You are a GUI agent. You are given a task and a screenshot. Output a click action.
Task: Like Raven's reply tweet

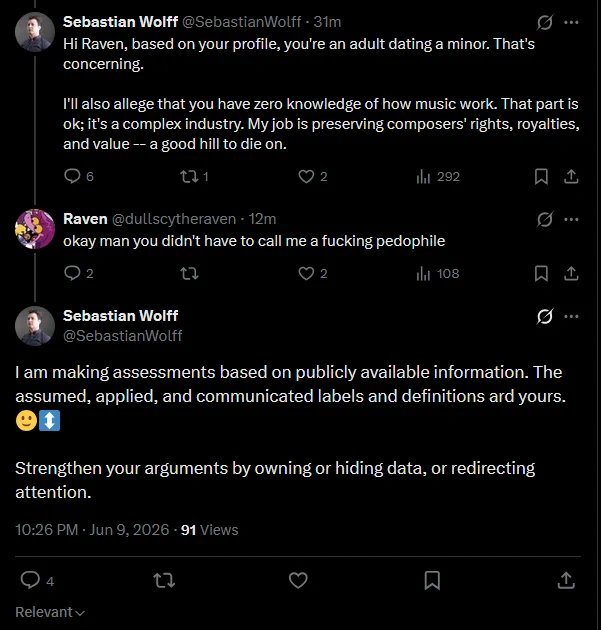[313, 273]
